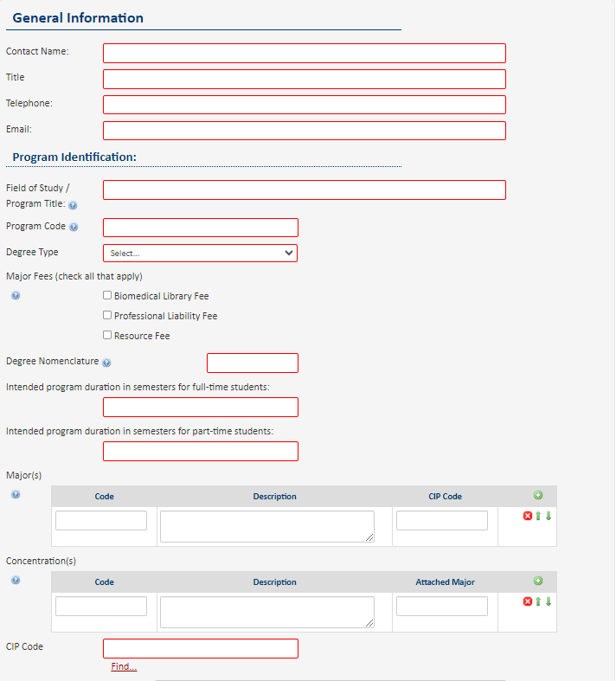Screen dimensions: 616x681
Task: Click the Concentration(s) Description textarea
Action: click(x=267, y=612)
